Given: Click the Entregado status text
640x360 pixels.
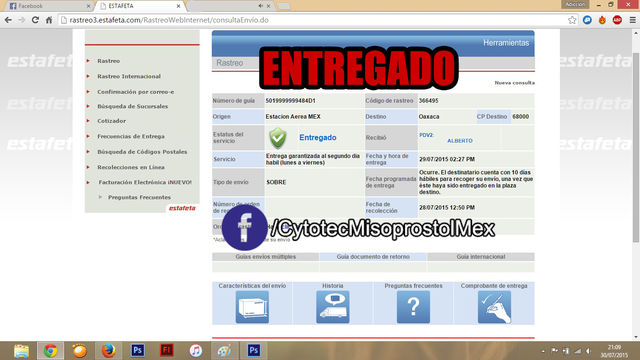Looking at the screenshot, I should click(318, 138).
